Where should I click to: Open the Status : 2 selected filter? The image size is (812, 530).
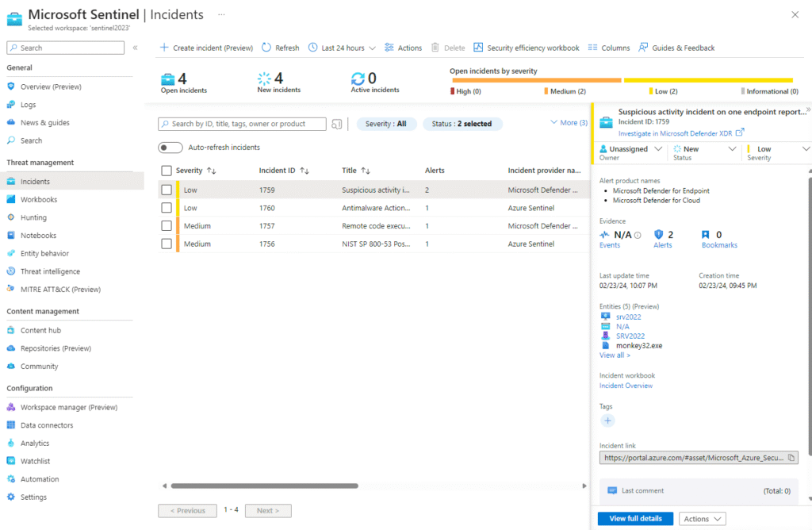tap(462, 124)
